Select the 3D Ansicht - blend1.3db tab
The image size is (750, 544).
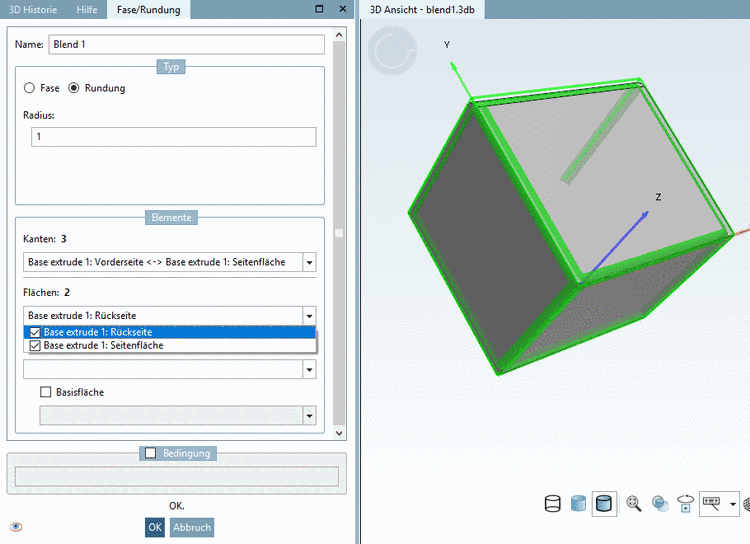click(x=422, y=10)
